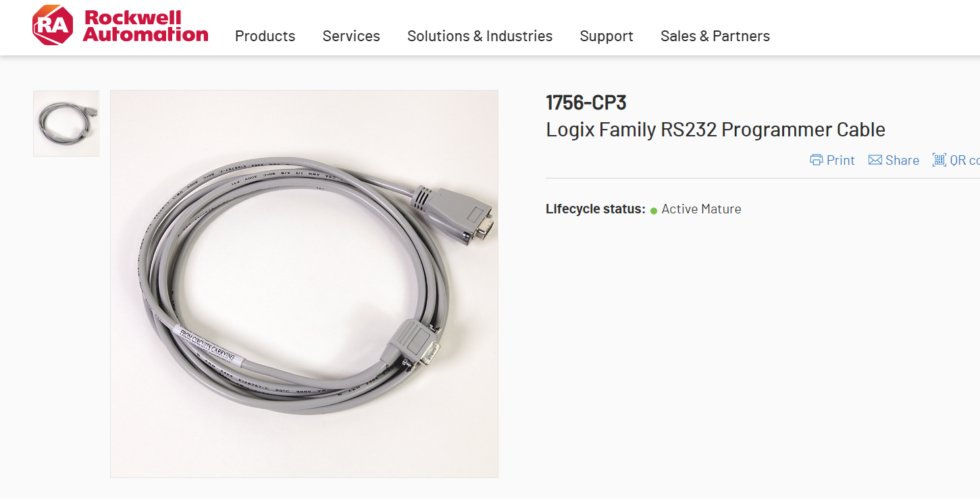Open the Support menu
Screen dimensions: 980x501
coord(607,36)
